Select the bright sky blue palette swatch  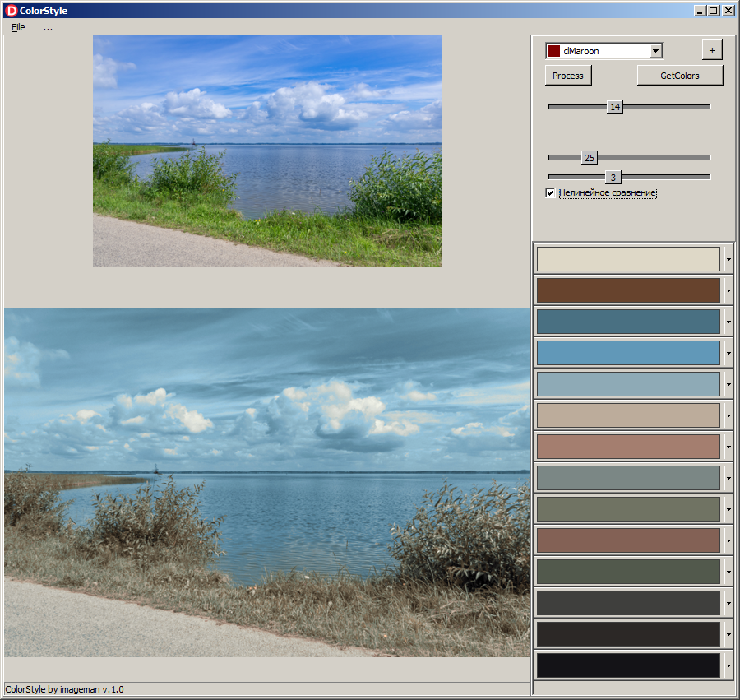pos(628,353)
